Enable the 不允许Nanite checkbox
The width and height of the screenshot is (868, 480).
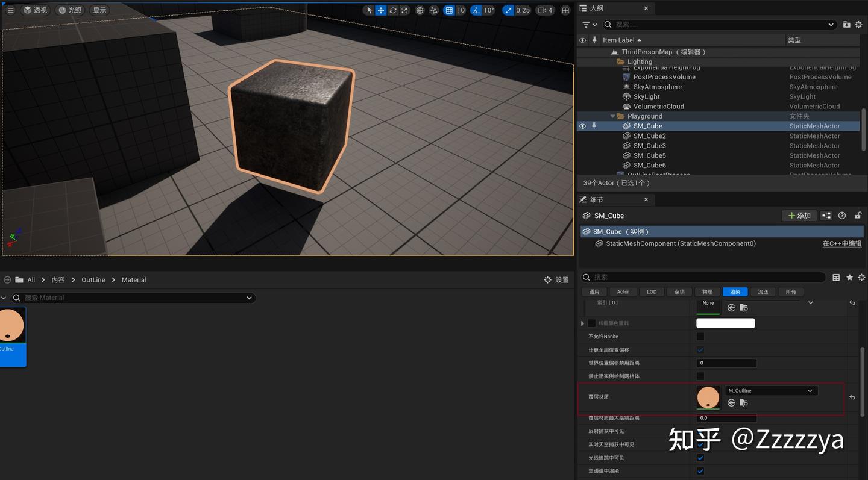(700, 337)
